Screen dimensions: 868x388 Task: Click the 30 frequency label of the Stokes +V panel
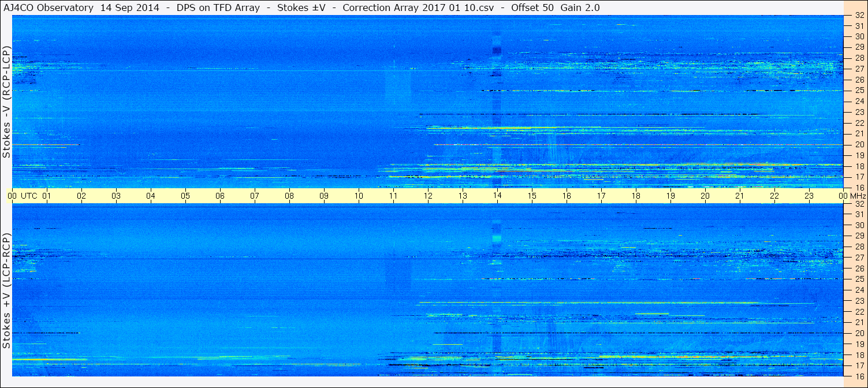coord(859,225)
